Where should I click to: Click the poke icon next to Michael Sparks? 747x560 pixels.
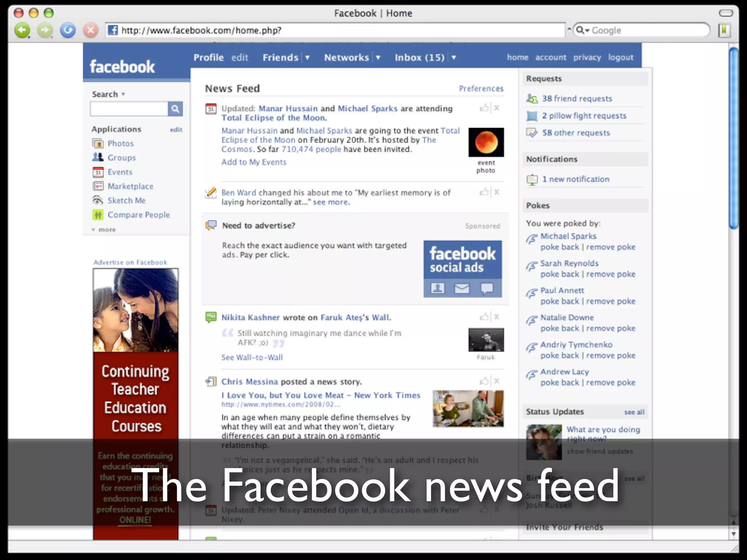[x=532, y=239]
